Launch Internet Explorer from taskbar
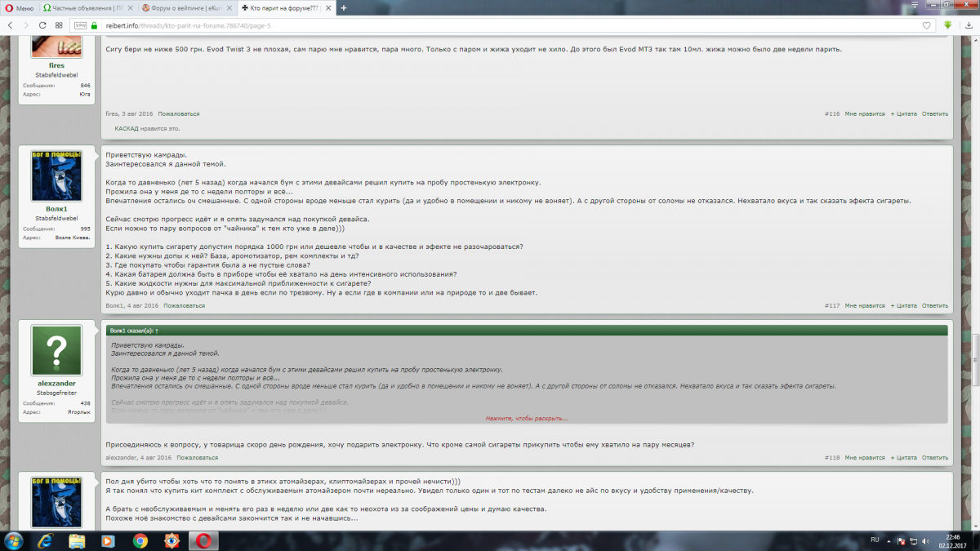Screen dimensions: 980x551 (46, 540)
